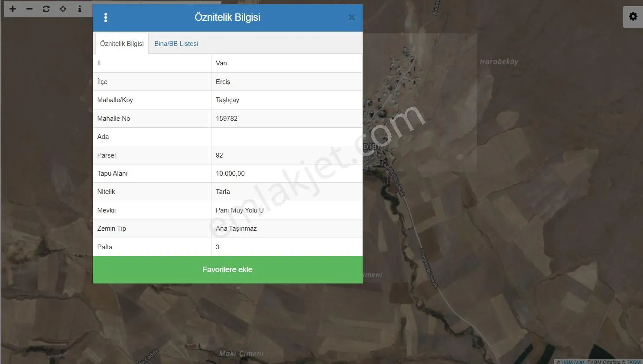Select the Mahalle/Köy value Taşlıçay
643x364 pixels.
[227, 100]
